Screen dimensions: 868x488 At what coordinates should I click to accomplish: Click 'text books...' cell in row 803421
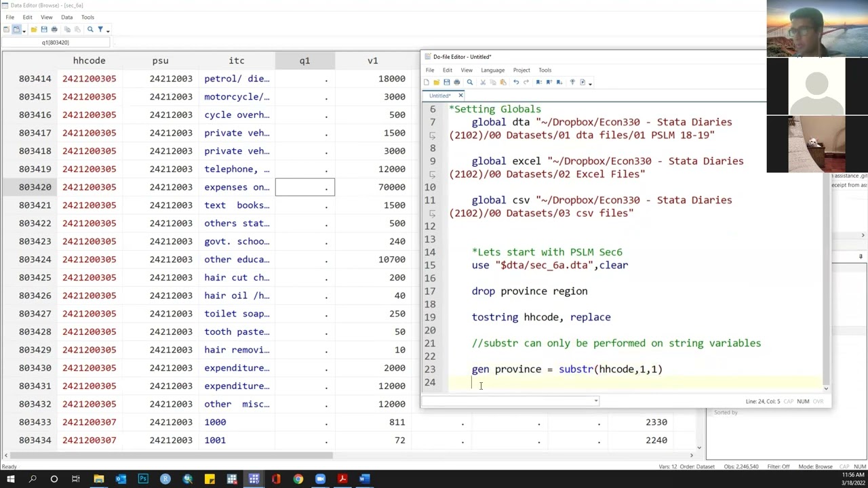237,205
